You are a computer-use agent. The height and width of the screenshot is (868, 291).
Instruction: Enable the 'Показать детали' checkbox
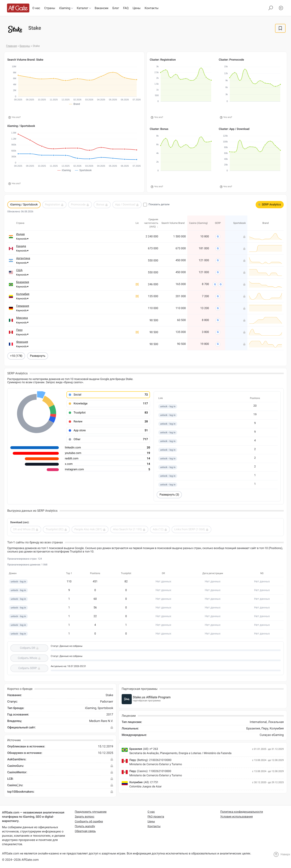[x=145, y=205]
